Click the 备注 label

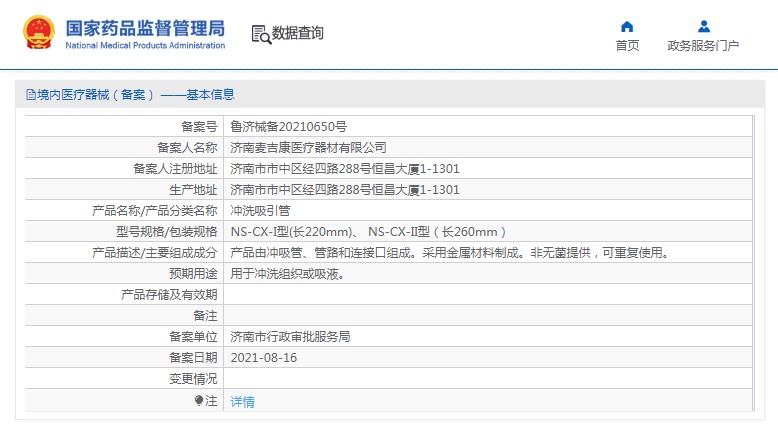[205, 316]
